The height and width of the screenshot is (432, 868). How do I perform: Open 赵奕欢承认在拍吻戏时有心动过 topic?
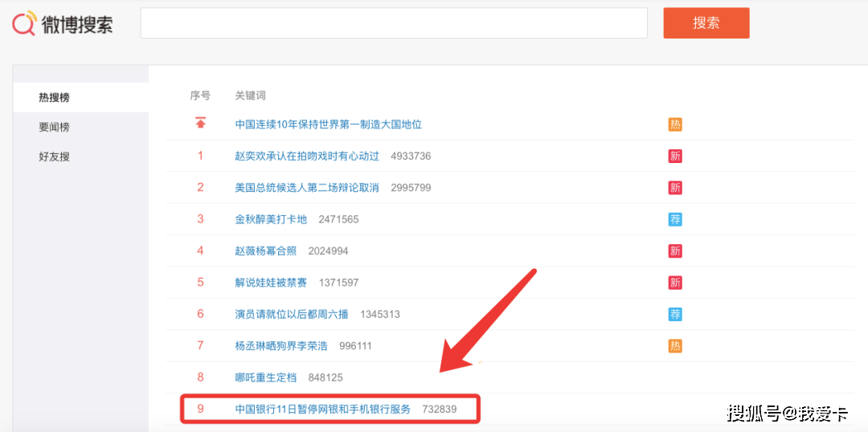click(307, 156)
